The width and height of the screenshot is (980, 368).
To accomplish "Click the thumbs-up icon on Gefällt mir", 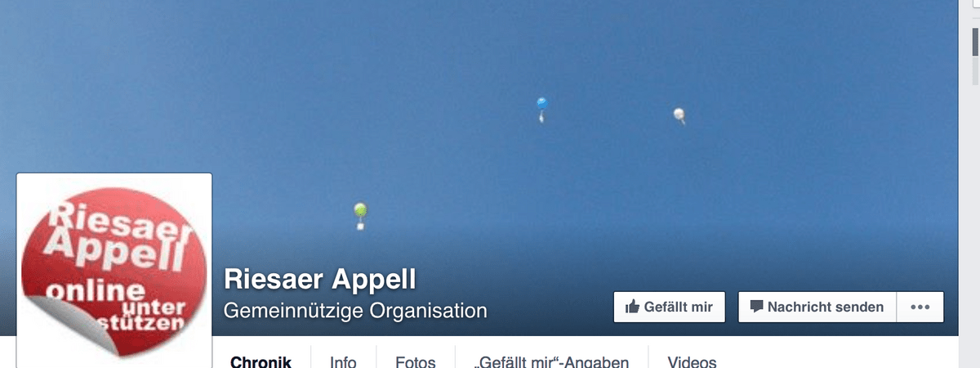I will pyautogui.click(x=632, y=307).
